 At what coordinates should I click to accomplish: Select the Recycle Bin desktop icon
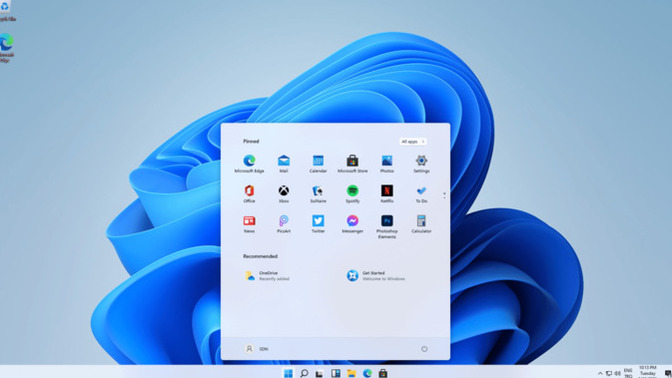tap(6, 11)
